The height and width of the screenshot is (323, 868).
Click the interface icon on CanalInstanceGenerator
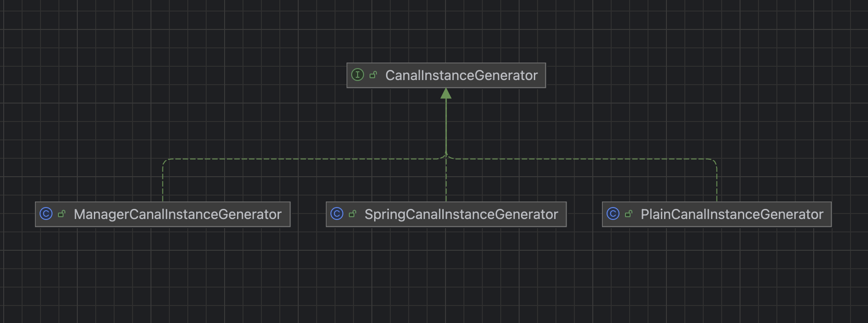[357, 75]
